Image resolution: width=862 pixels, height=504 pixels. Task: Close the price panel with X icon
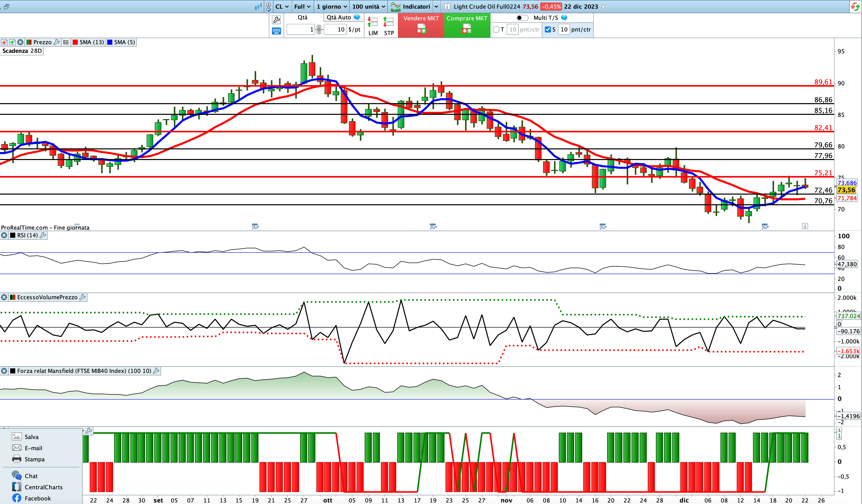(x=21, y=42)
